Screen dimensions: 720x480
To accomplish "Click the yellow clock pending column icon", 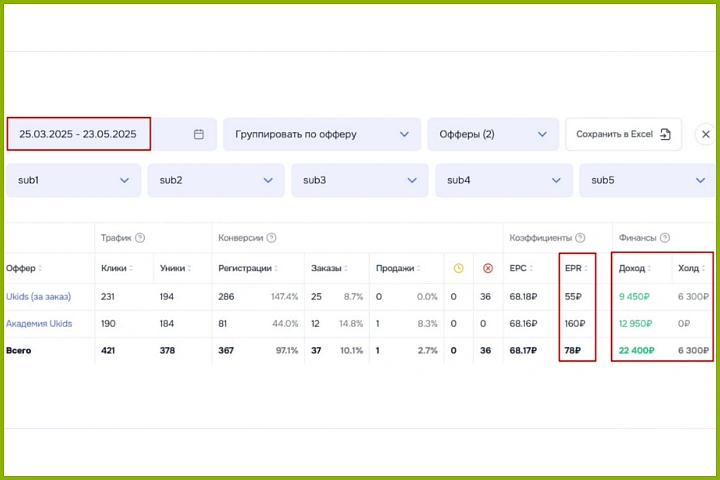I will click(x=458, y=268).
